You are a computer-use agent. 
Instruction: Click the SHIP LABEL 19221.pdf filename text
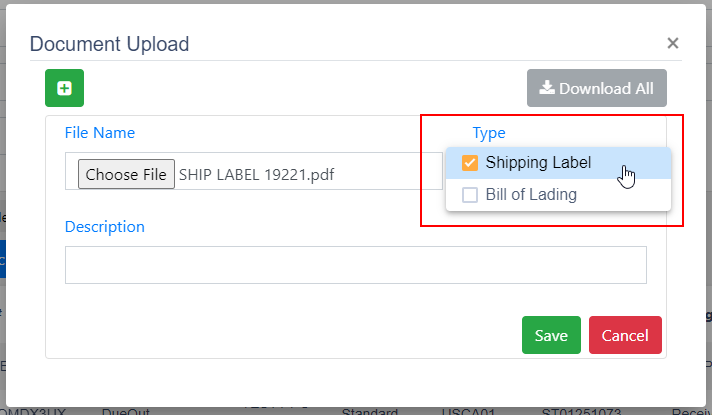pos(257,174)
